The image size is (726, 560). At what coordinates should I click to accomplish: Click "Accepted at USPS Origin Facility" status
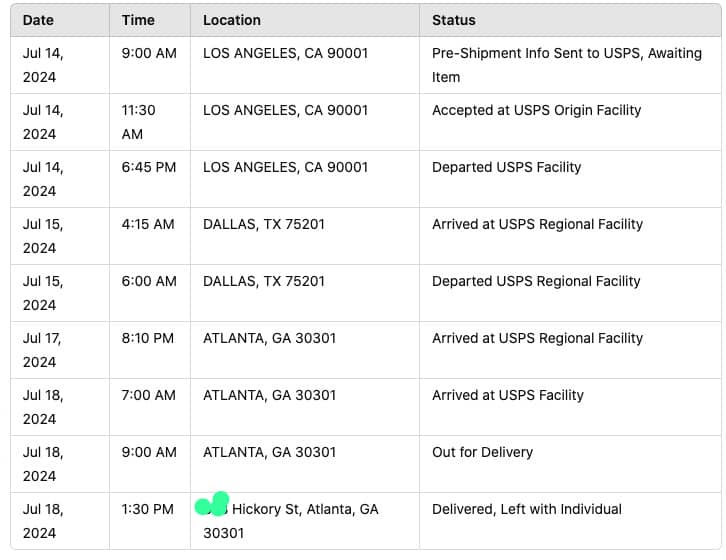click(x=536, y=110)
